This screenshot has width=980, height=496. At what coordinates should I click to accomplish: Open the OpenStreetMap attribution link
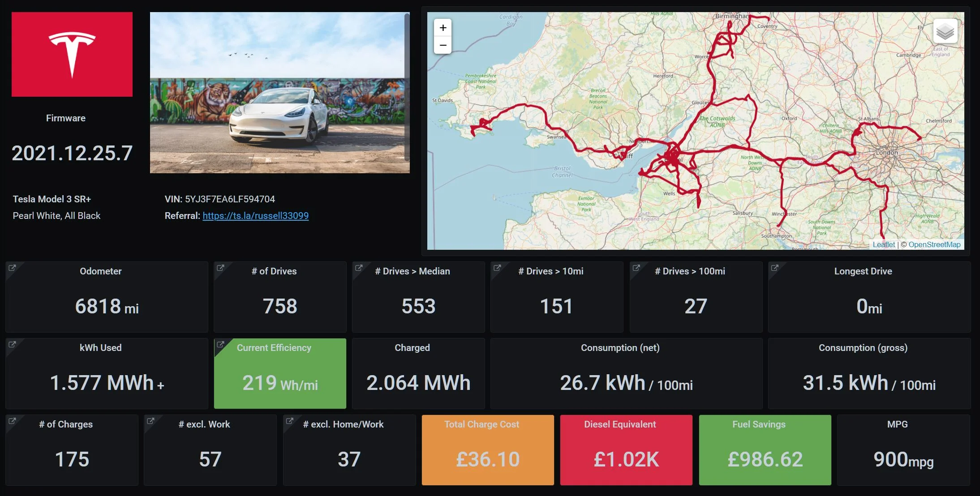click(934, 244)
